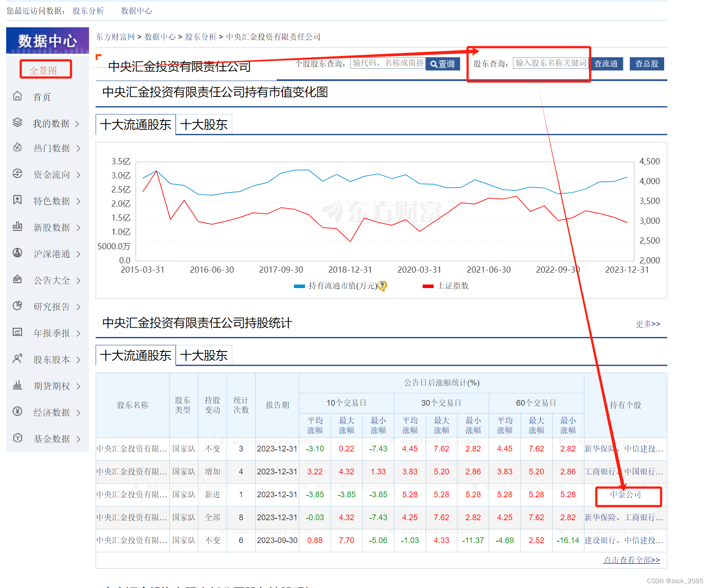Click the 报告期 column header

click(277, 405)
